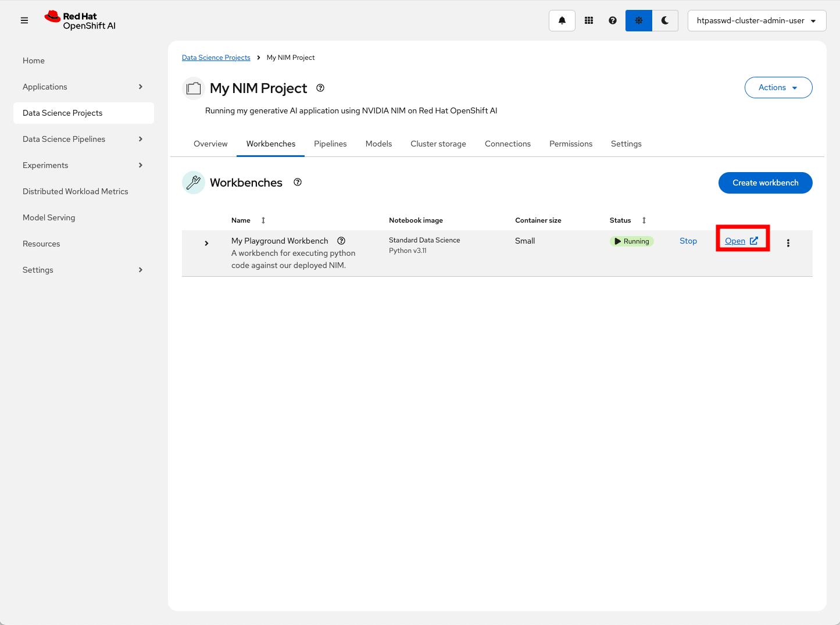Open the notifications bell icon
Screen dimensions: 840x625
point(562,20)
